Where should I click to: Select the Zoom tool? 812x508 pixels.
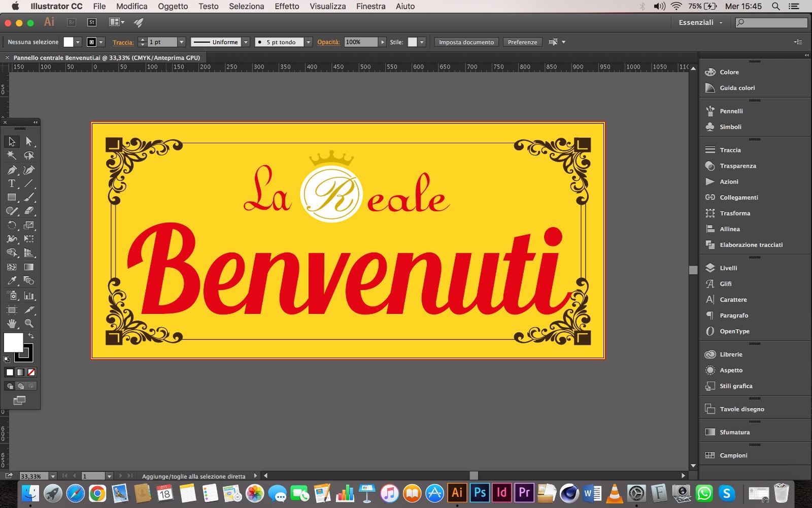coord(29,323)
